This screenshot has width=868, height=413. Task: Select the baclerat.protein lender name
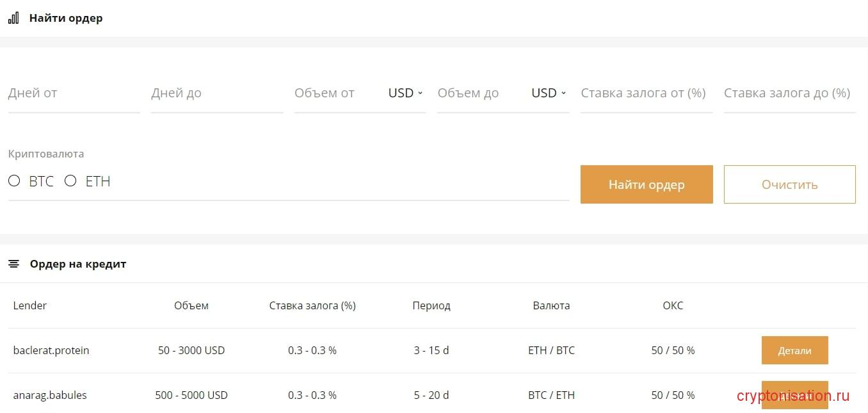click(51, 350)
